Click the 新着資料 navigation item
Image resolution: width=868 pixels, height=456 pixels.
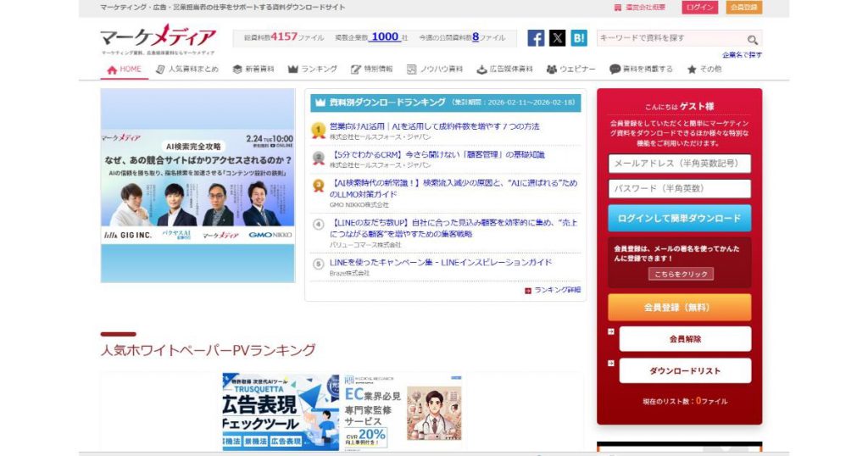point(253,70)
